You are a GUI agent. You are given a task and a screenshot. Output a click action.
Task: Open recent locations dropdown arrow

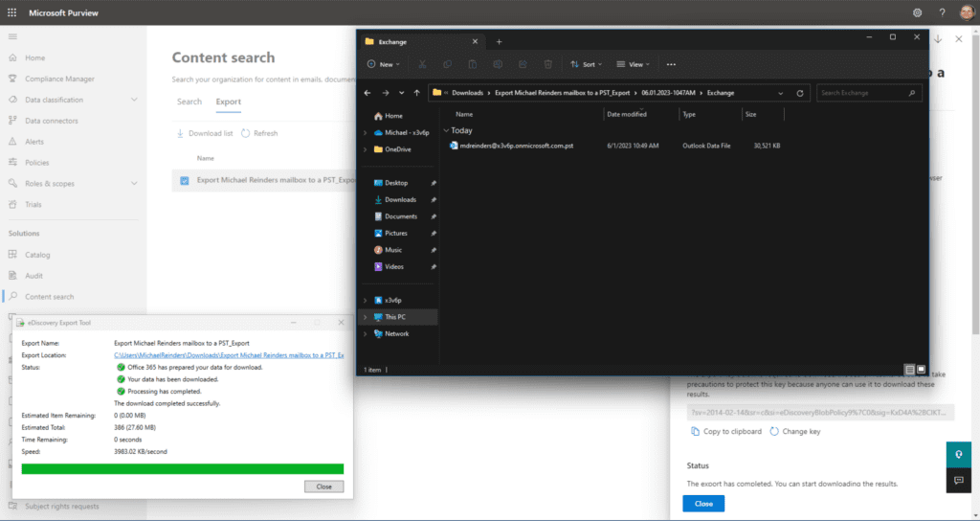coord(401,93)
